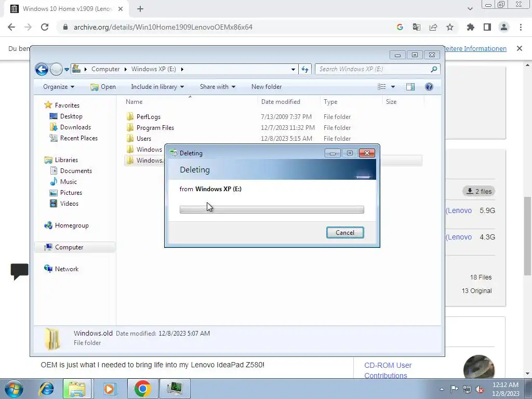Click the Google icon in address bar
Screen dimensions: 532x399
[400, 27]
